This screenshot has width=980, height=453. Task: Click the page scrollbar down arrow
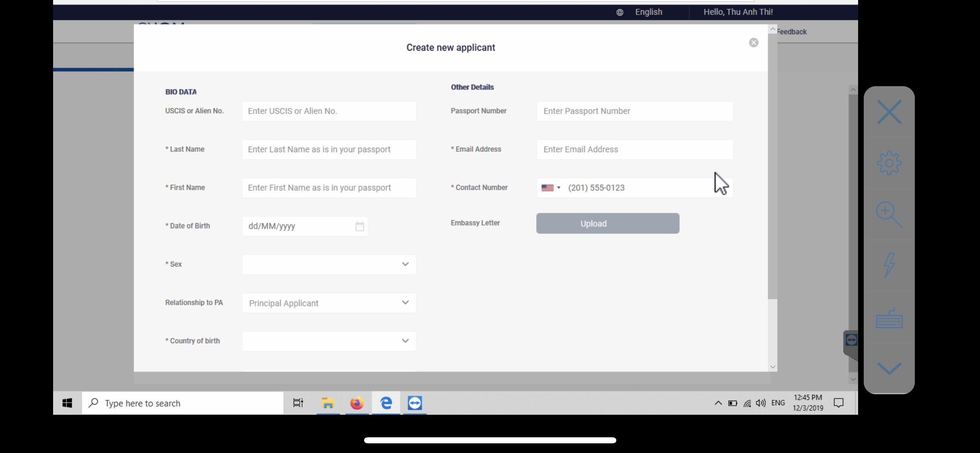(853, 379)
